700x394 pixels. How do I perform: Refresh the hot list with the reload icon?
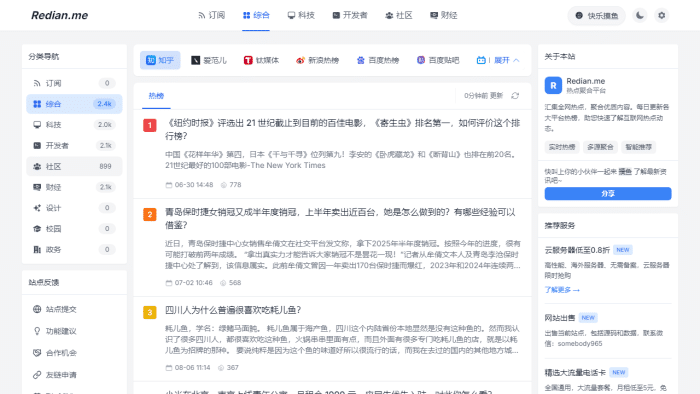coord(515,95)
